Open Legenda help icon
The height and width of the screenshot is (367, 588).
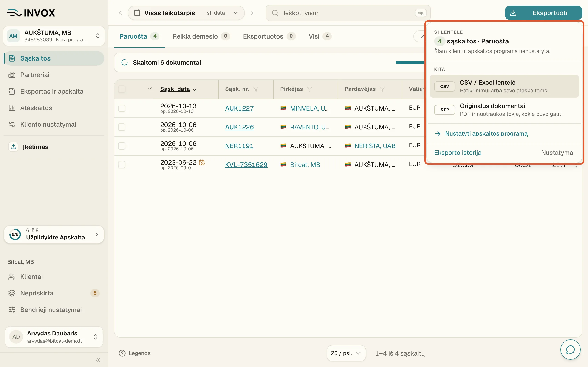pyautogui.click(x=122, y=353)
